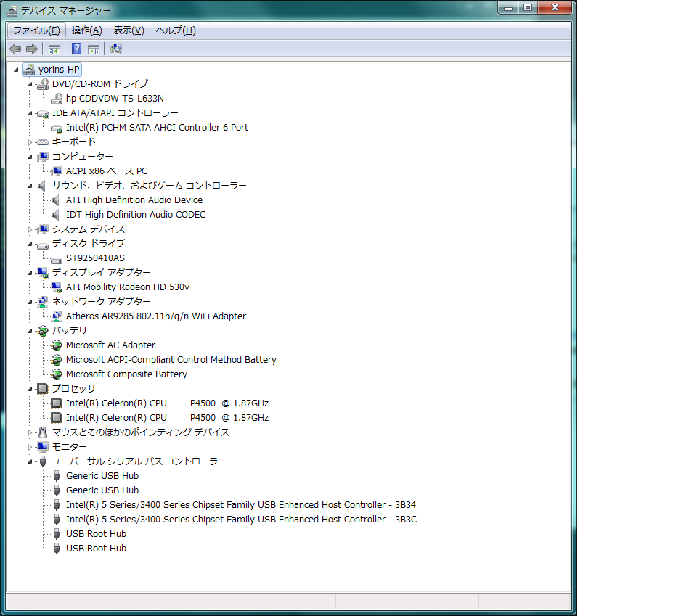Select Atheros AR9285 802.11b/g/n WiFi Adapter
This screenshot has height=616, width=697.
[156, 316]
